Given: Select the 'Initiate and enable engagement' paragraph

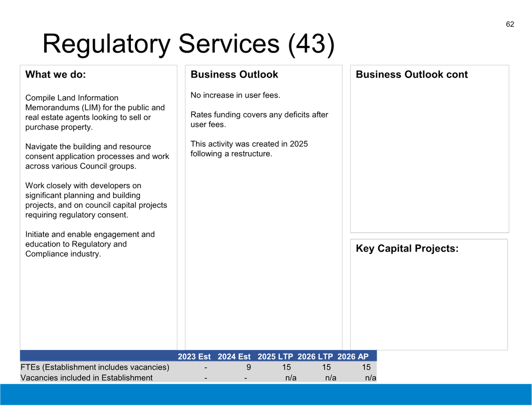Looking at the screenshot, I should coord(90,244).
